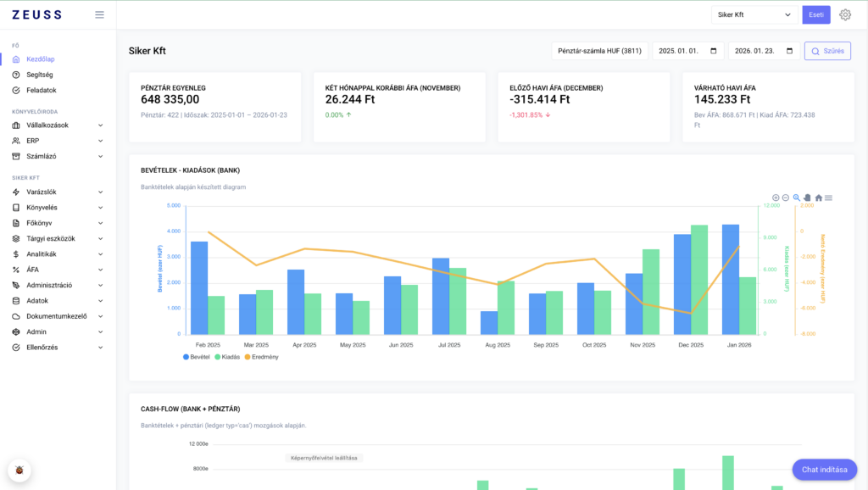Expand the Könyvelés sidebar section
This screenshot has height=490, width=868.
[x=42, y=207]
